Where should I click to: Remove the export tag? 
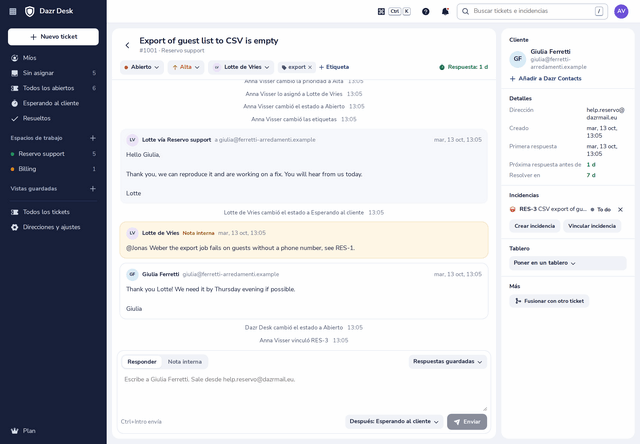pyautogui.click(x=310, y=67)
